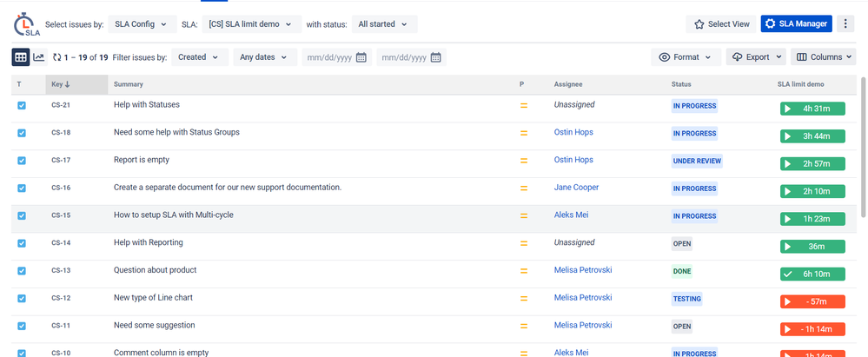Open Jane Cooper assignee link
The height and width of the screenshot is (357, 868).
tap(576, 187)
